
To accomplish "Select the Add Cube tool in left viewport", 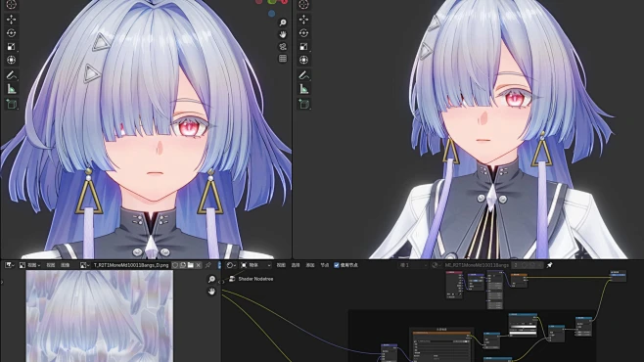I will click(x=11, y=105).
